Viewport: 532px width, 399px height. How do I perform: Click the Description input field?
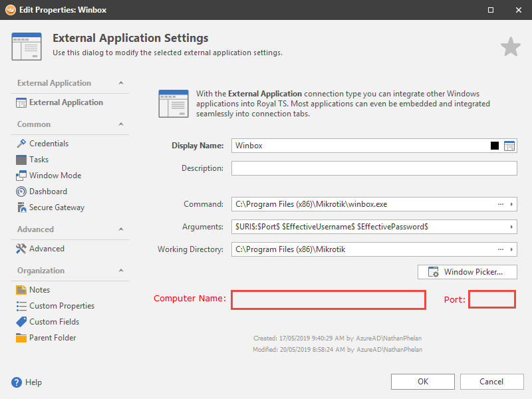tap(374, 168)
